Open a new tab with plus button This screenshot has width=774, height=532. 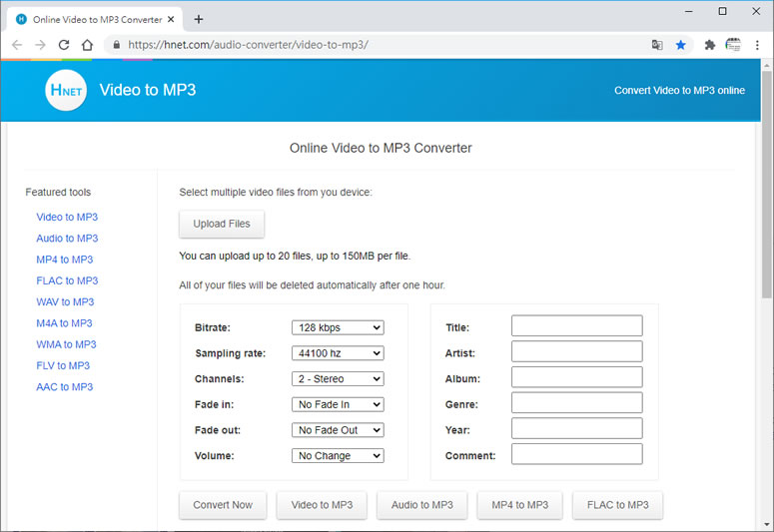(199, 19)
